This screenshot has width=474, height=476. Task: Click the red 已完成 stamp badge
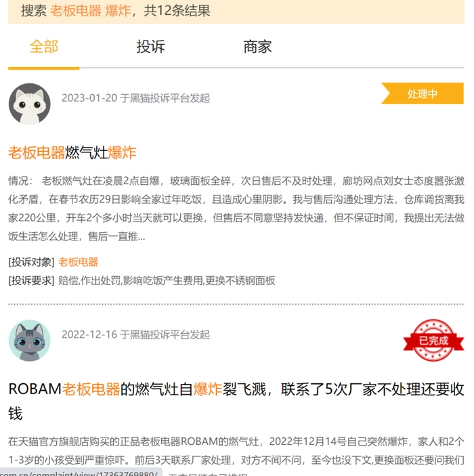point(433,341)
